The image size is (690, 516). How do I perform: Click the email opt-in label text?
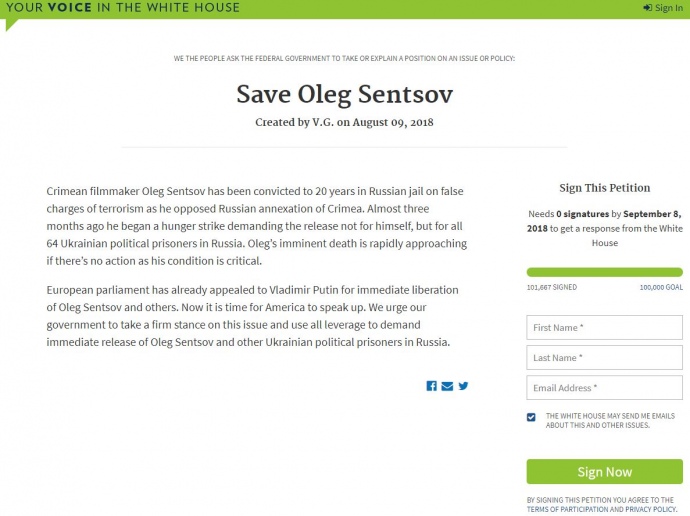(609, 420)
